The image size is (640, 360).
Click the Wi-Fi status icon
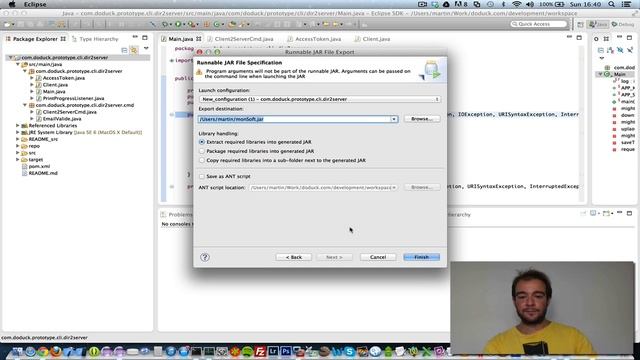click(516, 4)
